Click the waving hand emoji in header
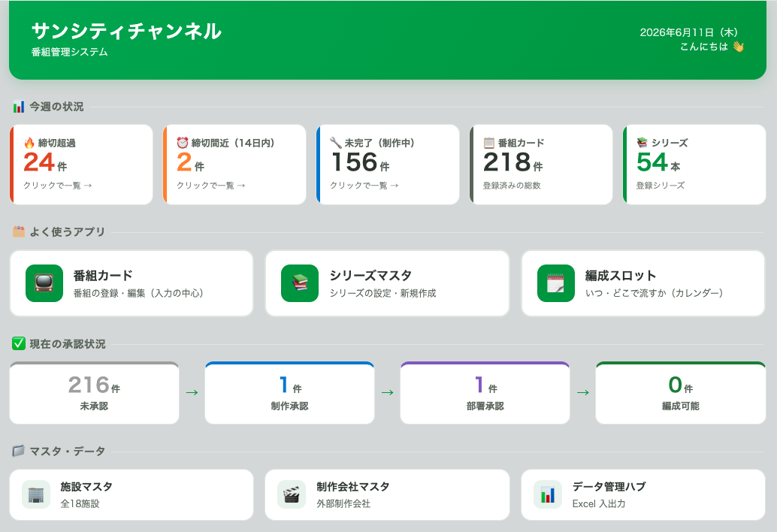This screenshot has width=777, height=532. click(x=739, y=47)
